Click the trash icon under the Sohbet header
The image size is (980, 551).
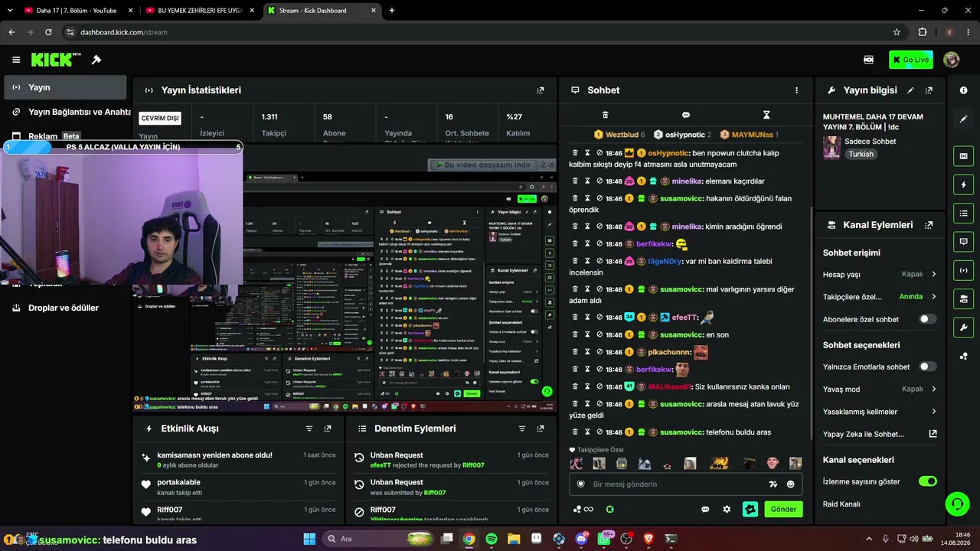pos(605,115)
